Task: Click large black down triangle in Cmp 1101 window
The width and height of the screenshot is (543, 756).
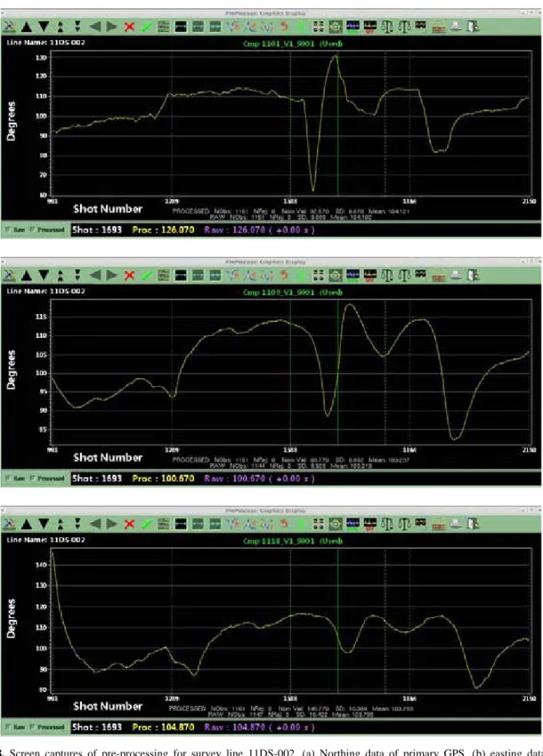Action: click(x=44, y=27)
